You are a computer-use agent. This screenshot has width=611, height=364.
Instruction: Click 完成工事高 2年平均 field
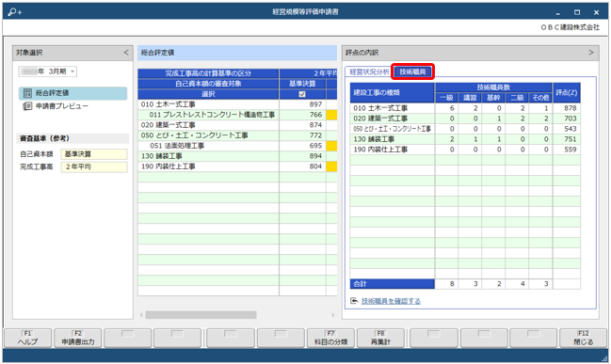coord(94,167)
